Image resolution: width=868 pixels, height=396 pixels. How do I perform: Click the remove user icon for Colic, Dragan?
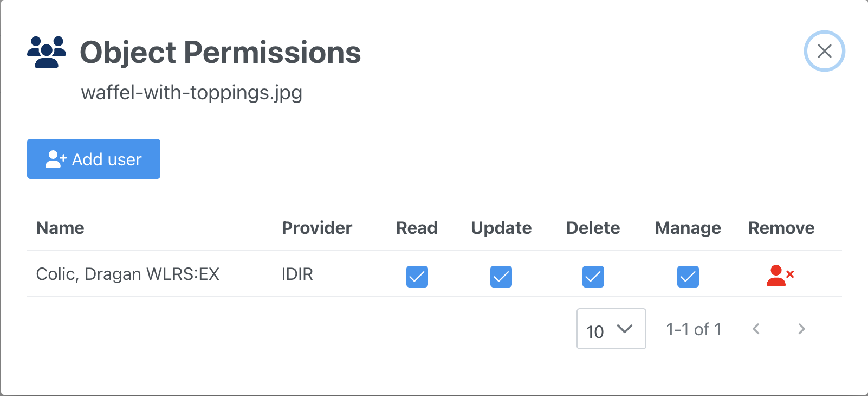(x=780, y=276)
